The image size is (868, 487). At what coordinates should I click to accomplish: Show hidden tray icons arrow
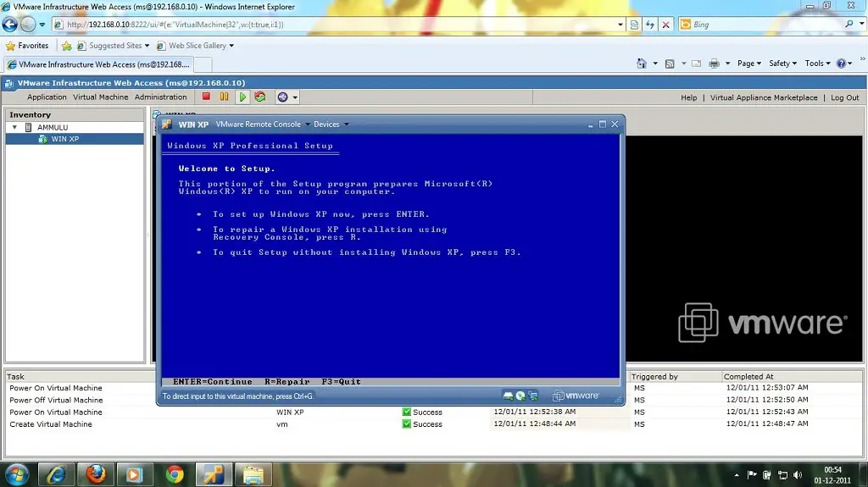[737, 475]
